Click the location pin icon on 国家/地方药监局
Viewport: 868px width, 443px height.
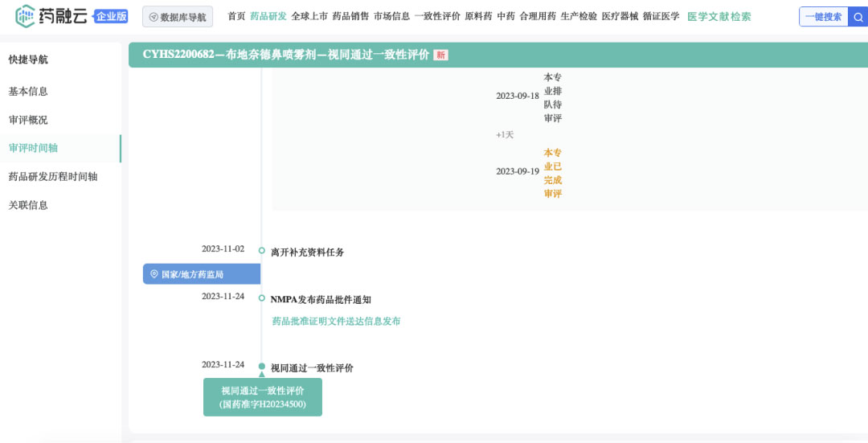pos(154,274)
